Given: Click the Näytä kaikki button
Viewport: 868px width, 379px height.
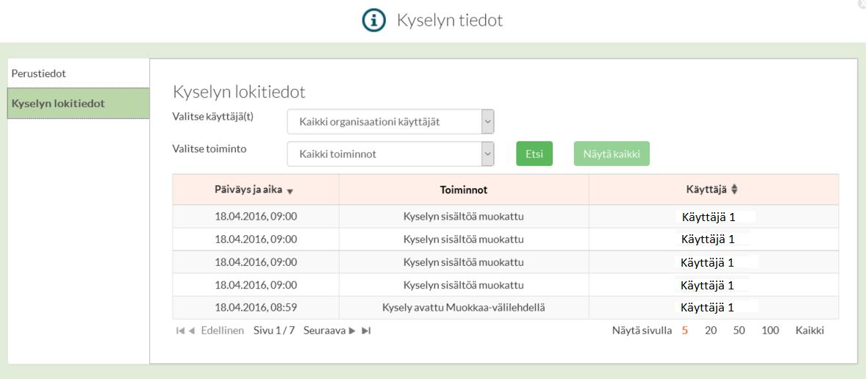Looking at the screenshot, I should click(x=611, y=154).
